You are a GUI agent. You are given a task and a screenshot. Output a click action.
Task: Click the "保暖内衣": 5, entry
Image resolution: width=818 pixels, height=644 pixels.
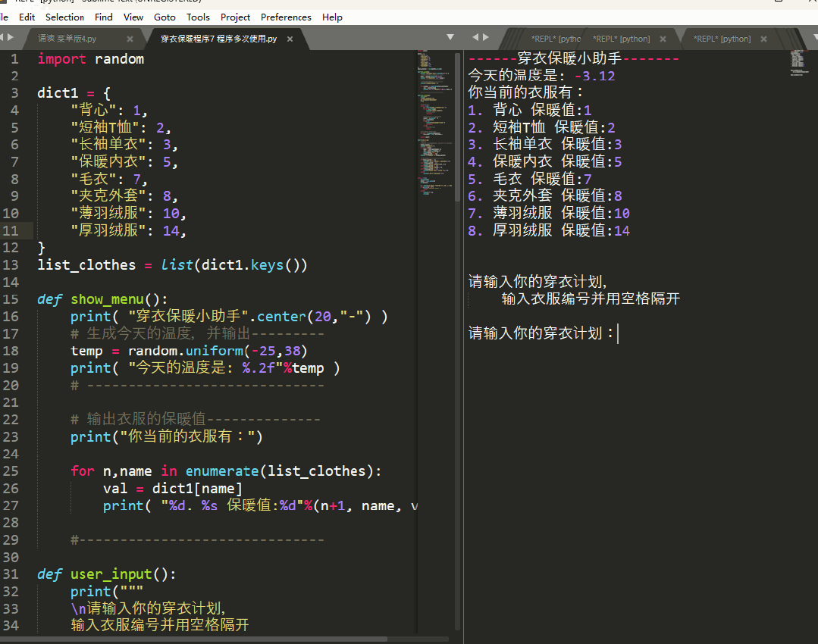point(124,161)
